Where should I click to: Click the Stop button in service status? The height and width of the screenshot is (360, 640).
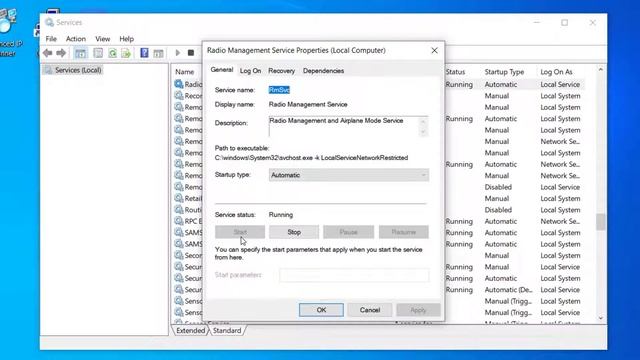294,232
